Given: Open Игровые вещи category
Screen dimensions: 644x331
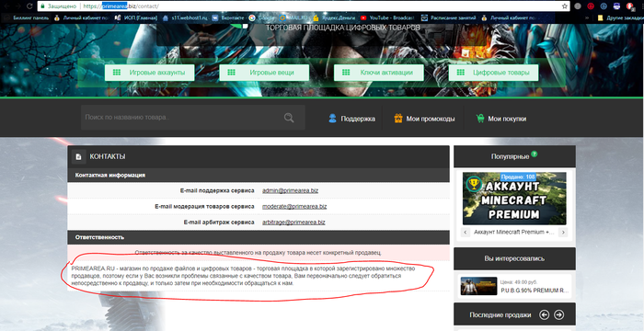Looking at the screenshot, I should point(264,73).
